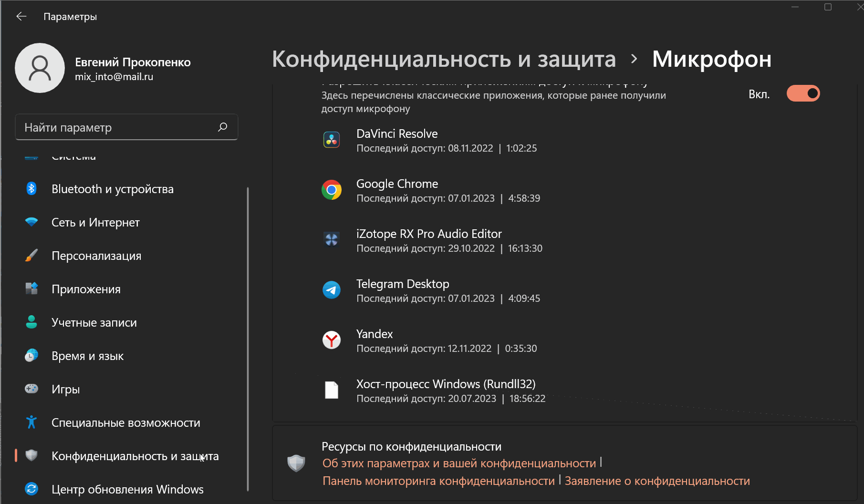Toggle desktop apps microphone access switch
Image resolution: width=864 pixels, height=504 pixels.
point(803,93)
